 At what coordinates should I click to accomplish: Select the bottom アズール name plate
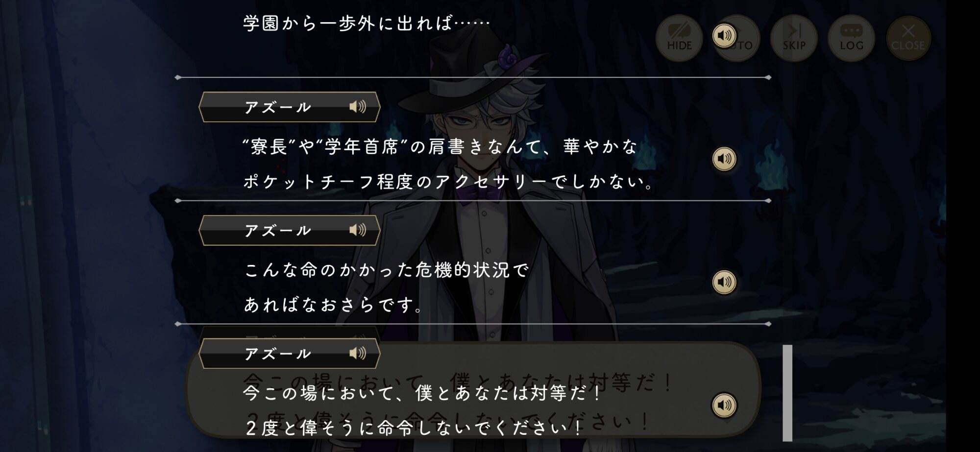tap(290, 353)
